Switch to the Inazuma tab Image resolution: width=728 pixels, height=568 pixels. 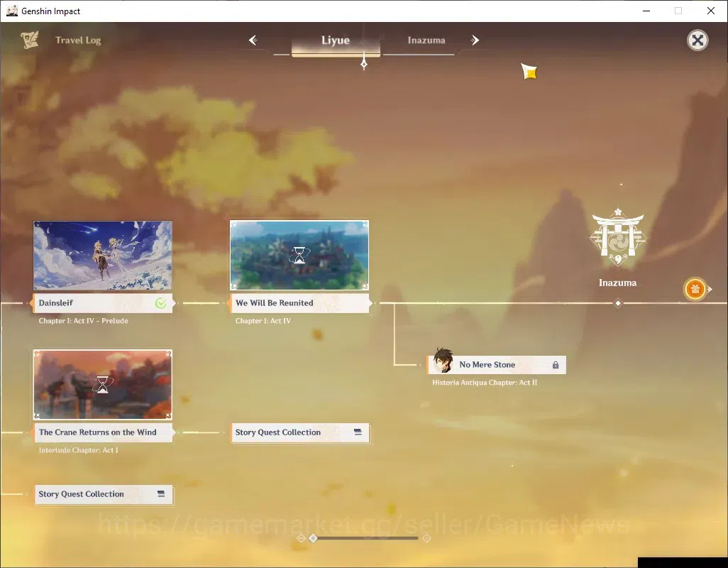coord(426,41)
